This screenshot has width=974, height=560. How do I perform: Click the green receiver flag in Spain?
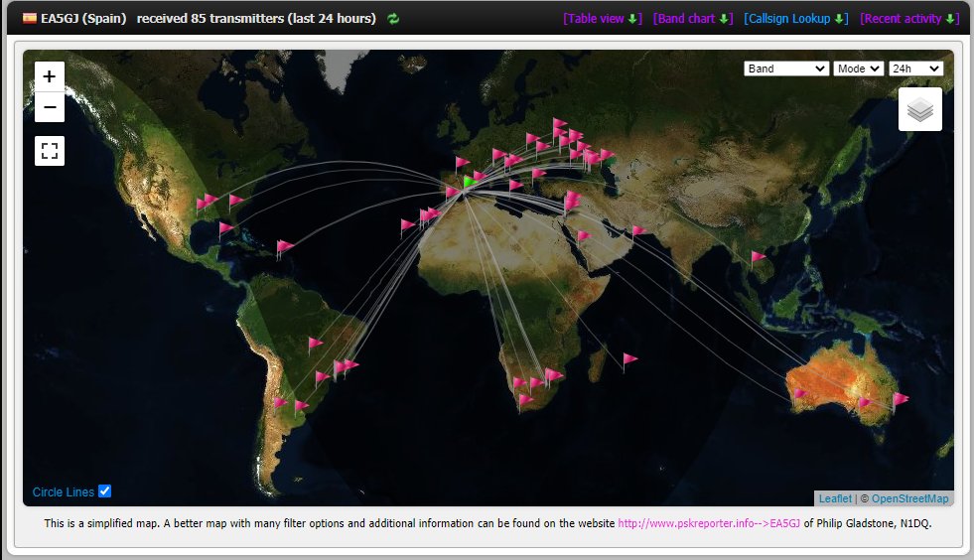(x=471, y=183)
